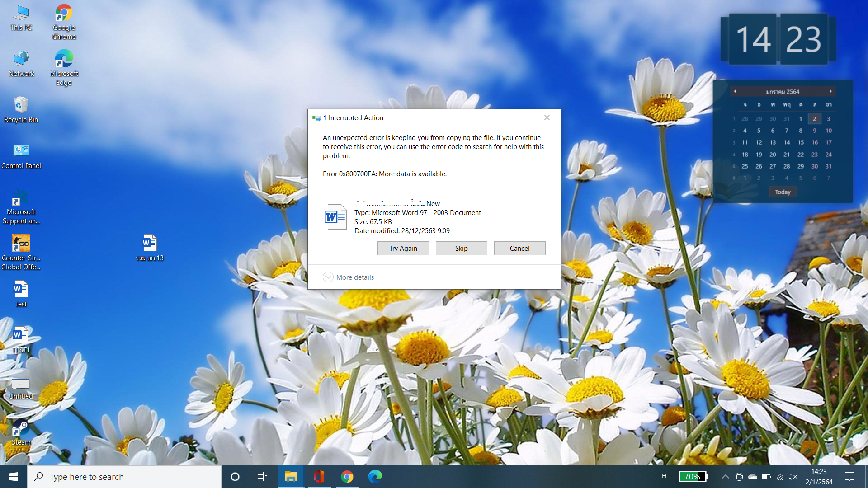Go to next month in calendar widget
This screenshot has width=868, height=488.
(830, 91)
